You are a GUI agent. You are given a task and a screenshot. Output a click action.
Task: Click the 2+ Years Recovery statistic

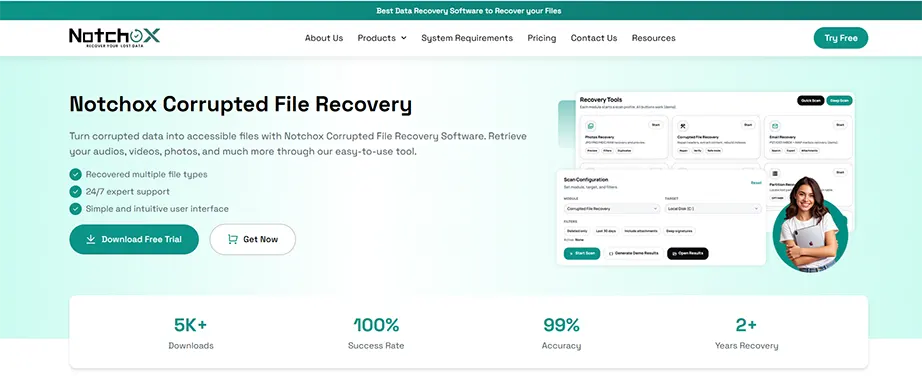coord(746,334)
